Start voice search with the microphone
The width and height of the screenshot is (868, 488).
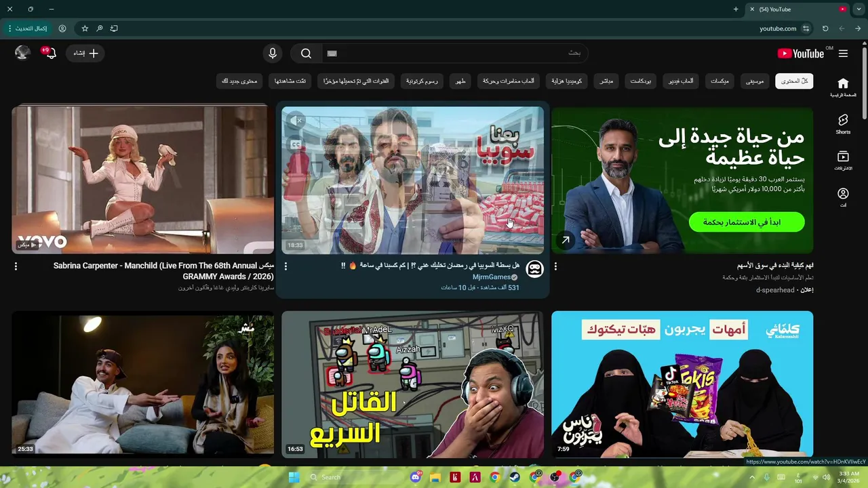273,54
